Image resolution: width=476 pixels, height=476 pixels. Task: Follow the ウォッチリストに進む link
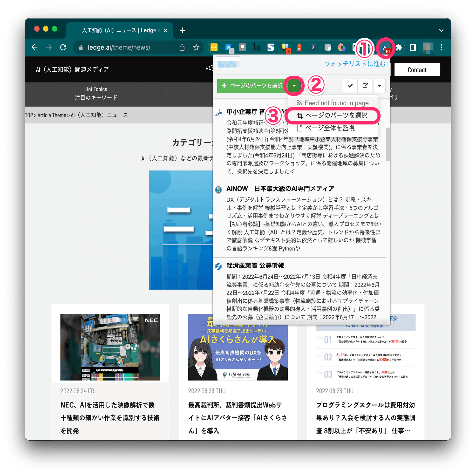click(355, 64)
